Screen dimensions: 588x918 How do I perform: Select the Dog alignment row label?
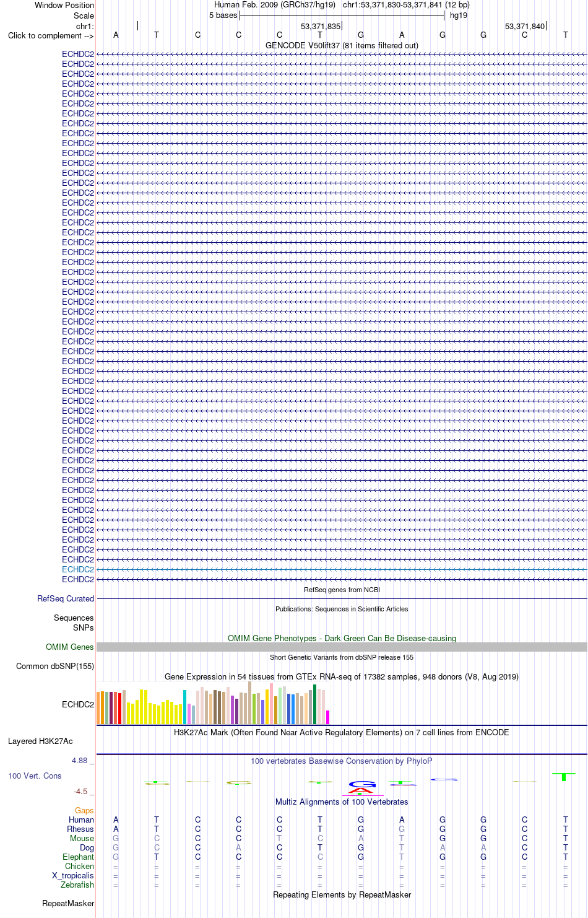(87, 847)
